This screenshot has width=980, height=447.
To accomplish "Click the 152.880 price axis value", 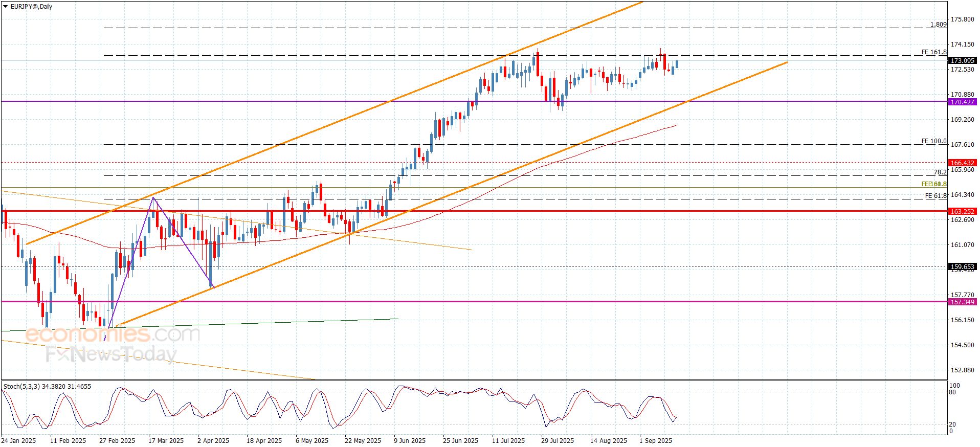I will point(962,370).
